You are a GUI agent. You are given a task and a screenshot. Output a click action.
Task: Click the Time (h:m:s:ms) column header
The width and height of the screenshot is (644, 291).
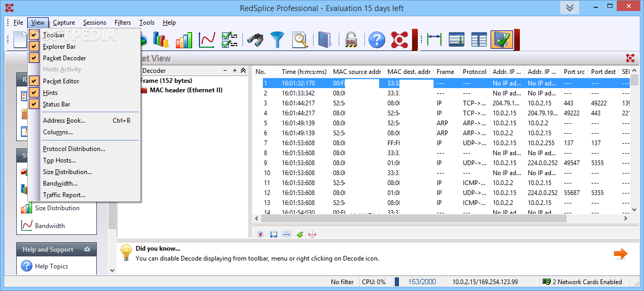pos(304,72)
